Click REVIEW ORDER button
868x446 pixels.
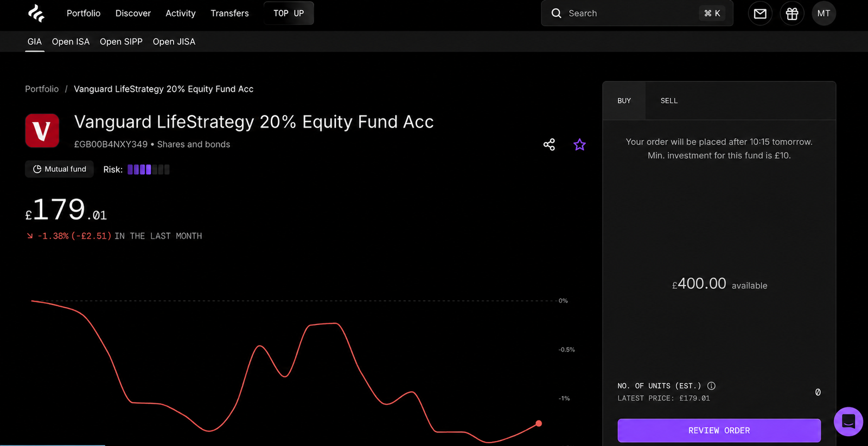click(x=719, y=430)
